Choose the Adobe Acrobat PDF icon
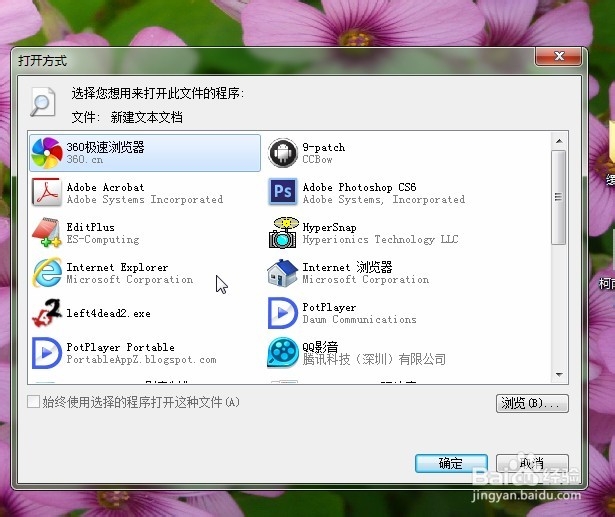615x517 pixels. [47, 192]
